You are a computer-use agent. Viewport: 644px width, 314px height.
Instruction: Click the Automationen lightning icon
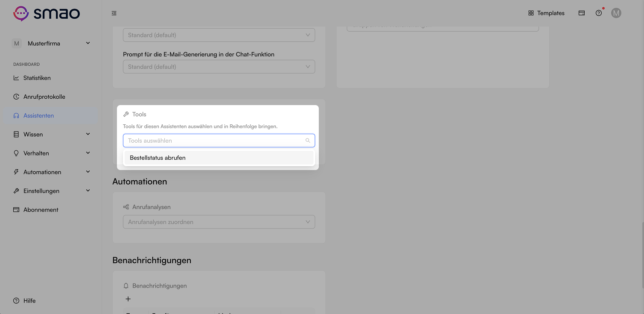[x=16, y=172]
